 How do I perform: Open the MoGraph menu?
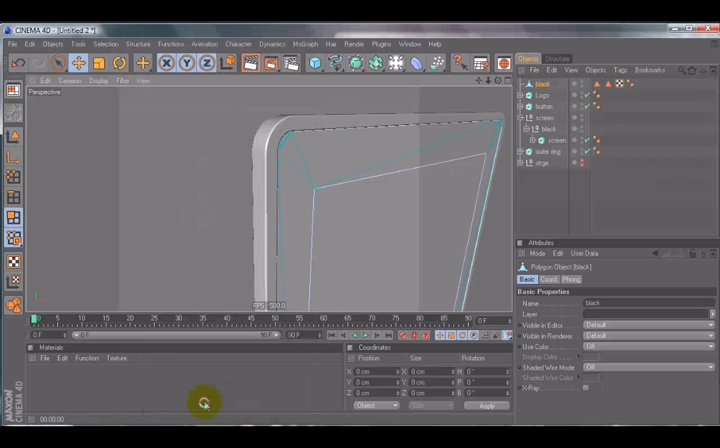pos(305,44)
